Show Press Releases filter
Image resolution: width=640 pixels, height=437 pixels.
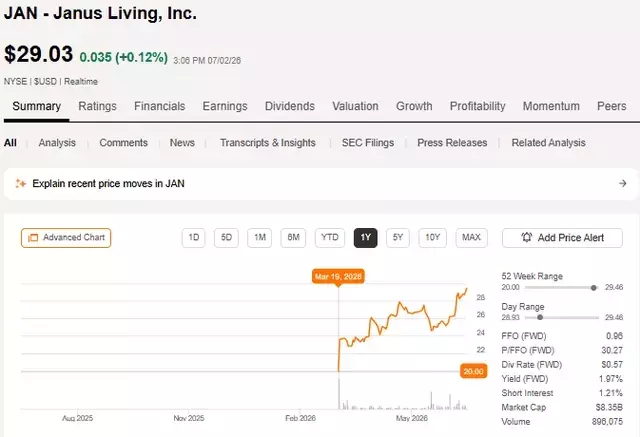pyautogui.click(x=452, y=143)
